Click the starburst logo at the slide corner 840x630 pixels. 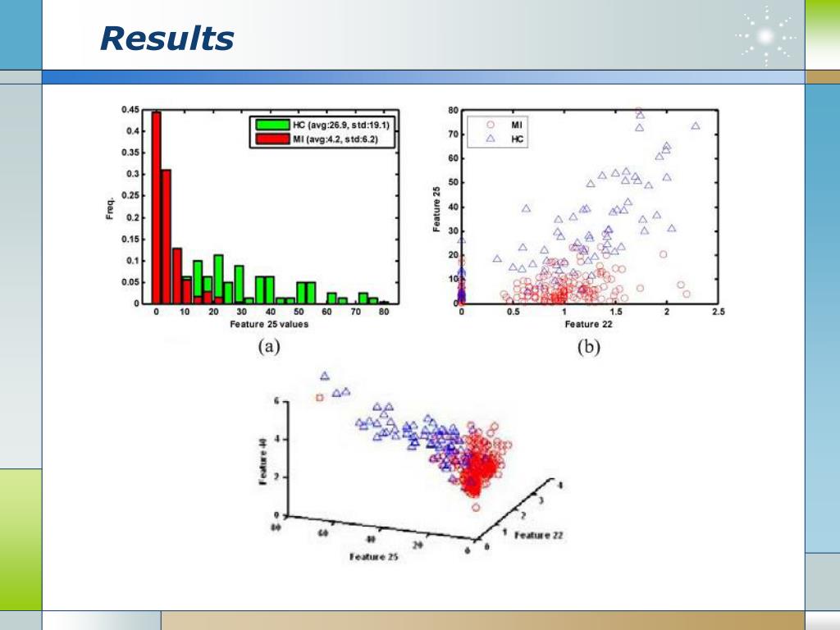coord(766,36)
